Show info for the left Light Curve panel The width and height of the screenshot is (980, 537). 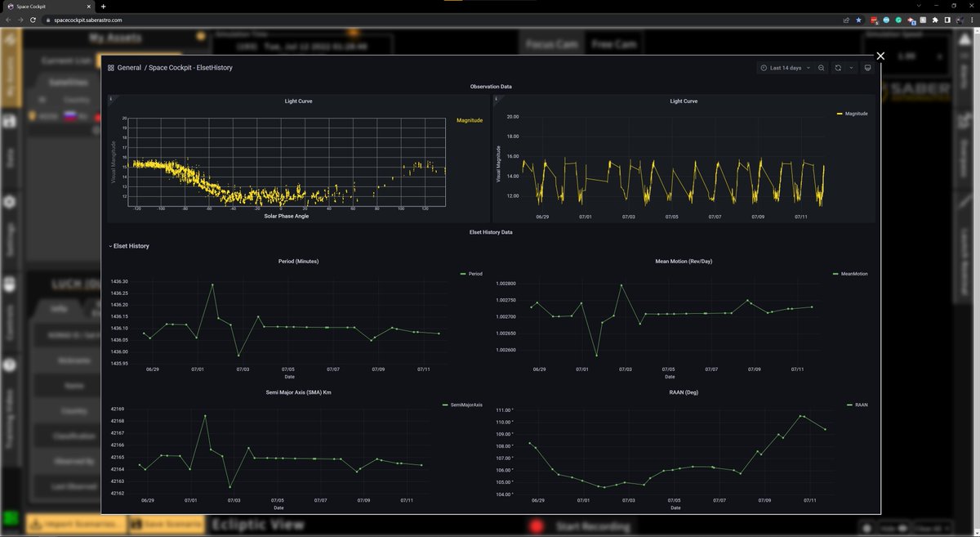[110, 98]
